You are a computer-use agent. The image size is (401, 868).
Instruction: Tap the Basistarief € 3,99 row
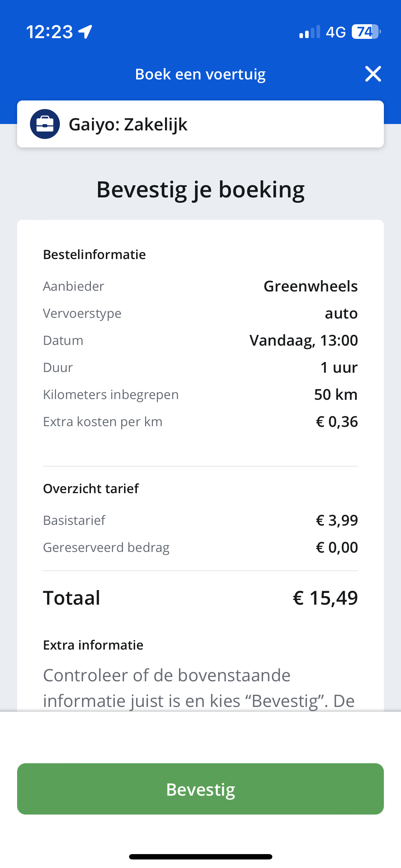[200, 520]
